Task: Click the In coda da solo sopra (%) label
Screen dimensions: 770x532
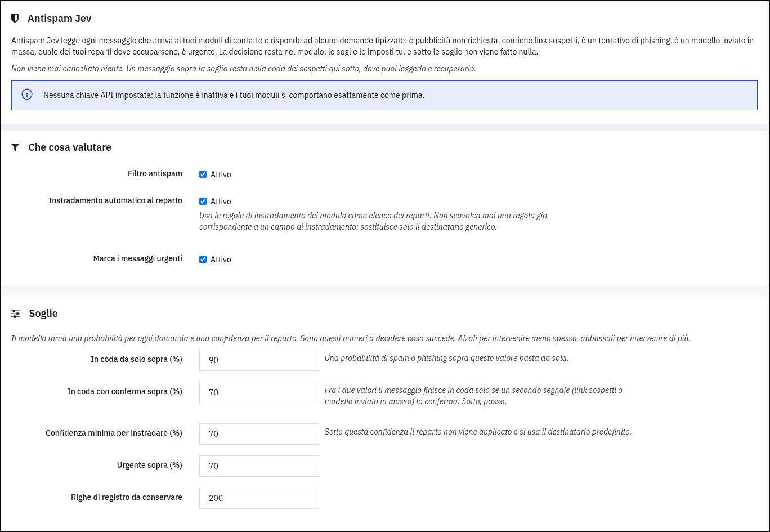Action: click(x=136, y=359)
